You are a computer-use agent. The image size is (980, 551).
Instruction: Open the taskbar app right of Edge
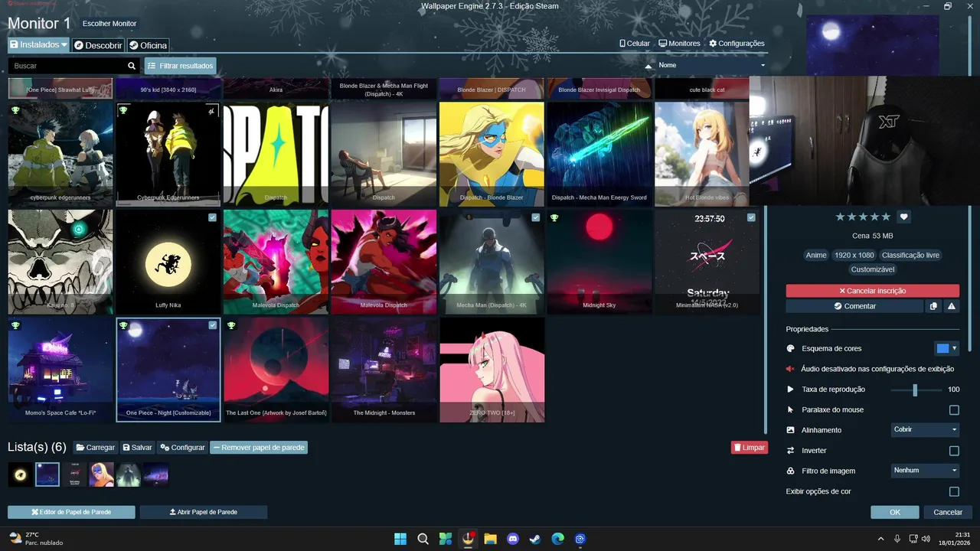point(580,539)
